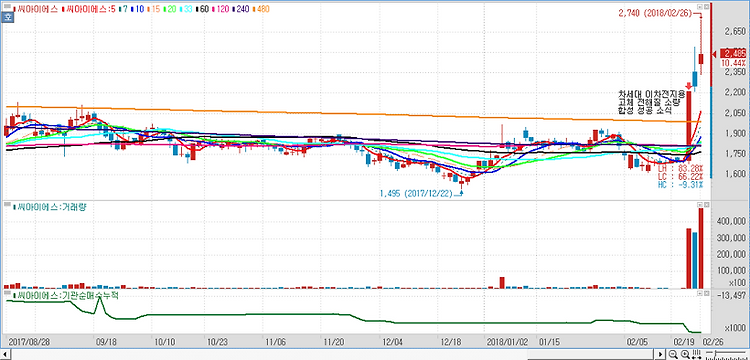Select the 20-day moving average legend
The height and width of the screenshot is (360, 750).
pos(170,9)
